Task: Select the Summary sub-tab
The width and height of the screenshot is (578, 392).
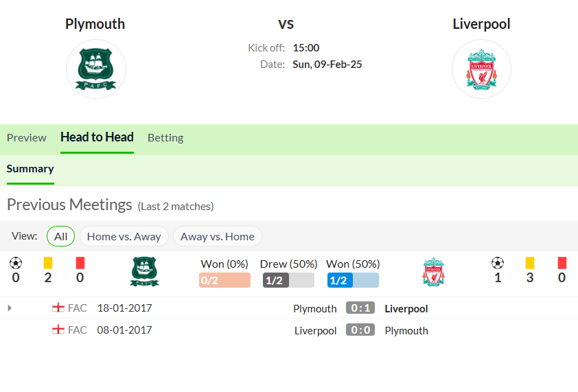Action: point(30,169)
